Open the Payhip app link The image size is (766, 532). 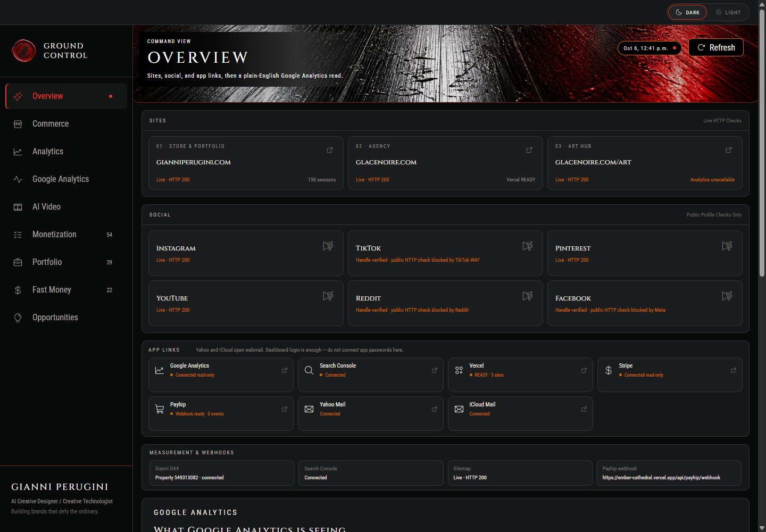pos(221,413)
